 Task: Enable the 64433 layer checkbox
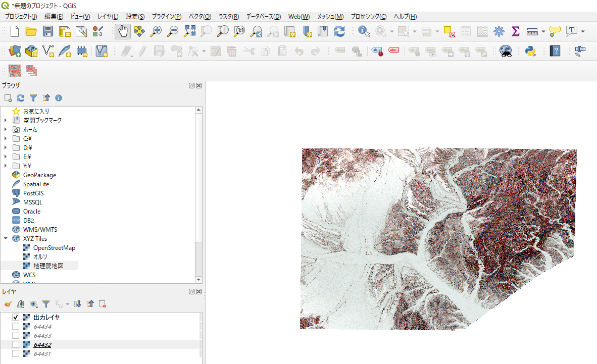coord(16,335)
